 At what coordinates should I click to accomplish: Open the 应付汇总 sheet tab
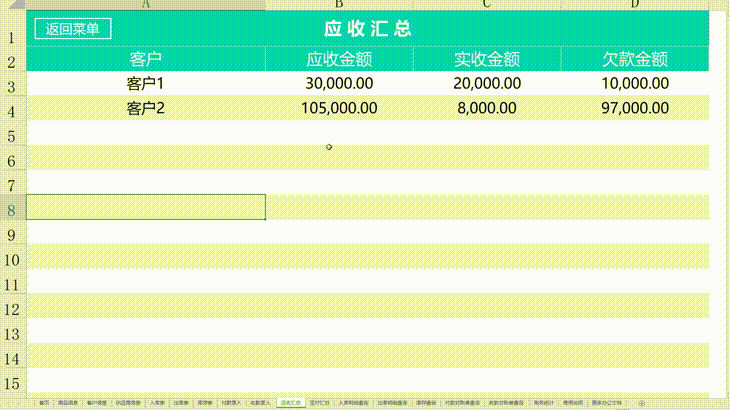tap(319, 402)
